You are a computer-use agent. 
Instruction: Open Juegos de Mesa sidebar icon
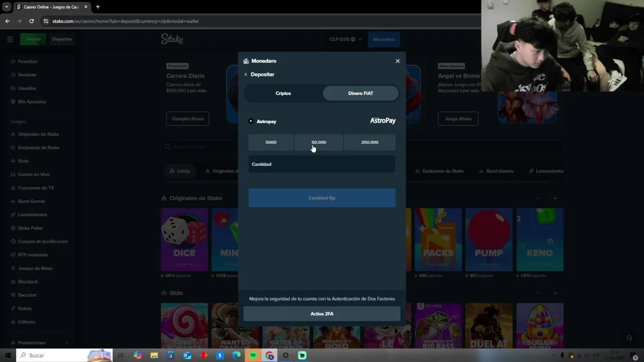tap(13, 268)
